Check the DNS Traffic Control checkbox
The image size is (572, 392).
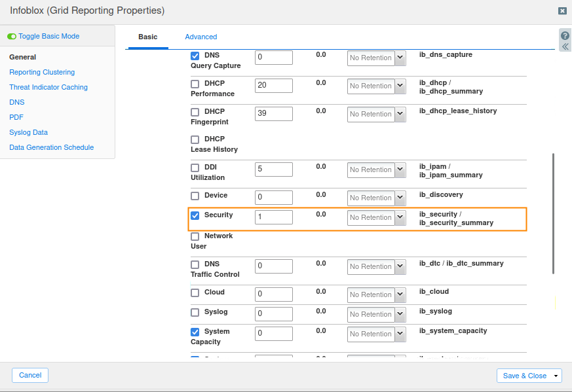[x=195, y=264]
